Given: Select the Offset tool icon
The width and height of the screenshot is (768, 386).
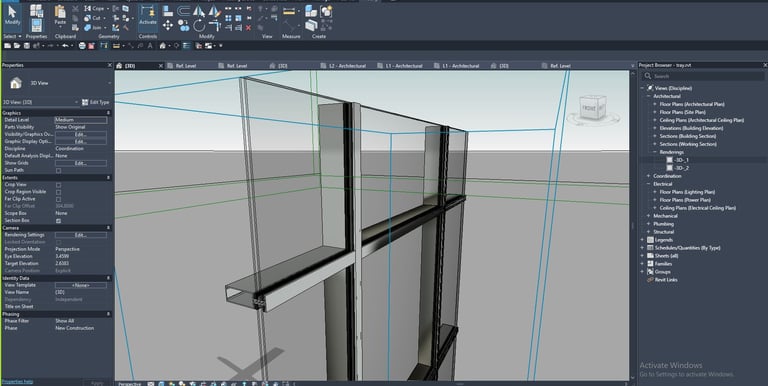Looking at the screenshot, I should pyautogui.click(x=184, y=11).
